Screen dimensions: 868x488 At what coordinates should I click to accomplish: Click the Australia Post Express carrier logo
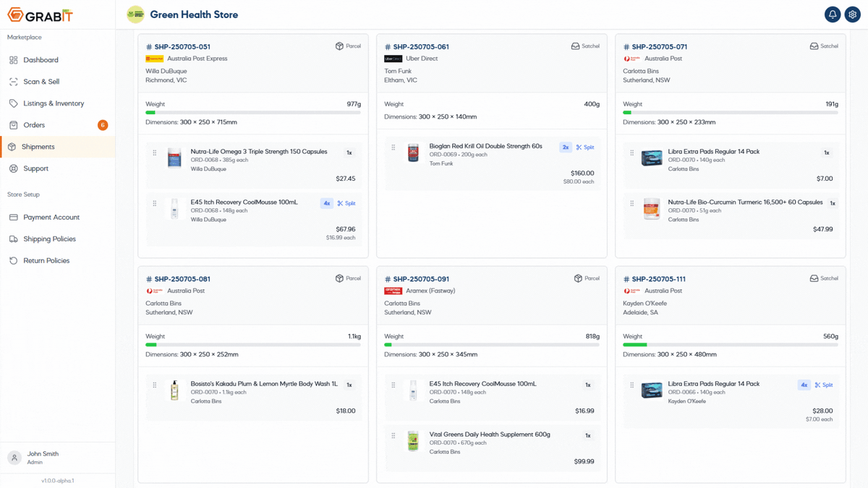(155, 59)
